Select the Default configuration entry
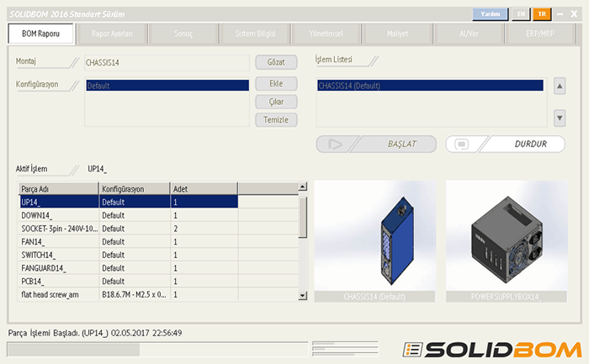 point(167,86)
